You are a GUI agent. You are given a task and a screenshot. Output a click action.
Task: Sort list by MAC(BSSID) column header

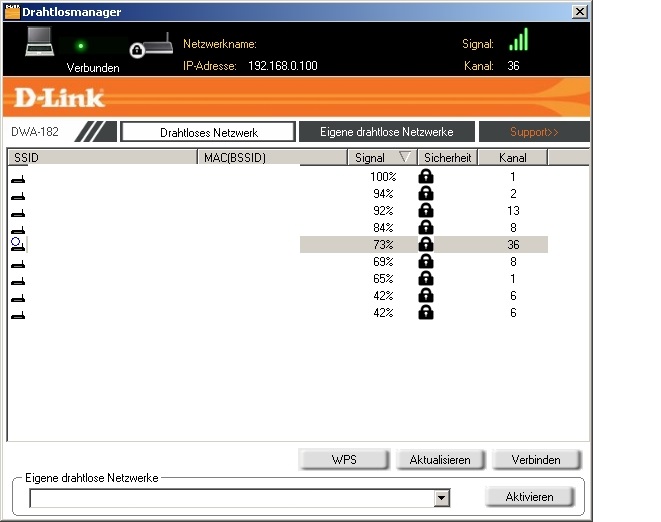pyautogui.click(x=272, y=157)
